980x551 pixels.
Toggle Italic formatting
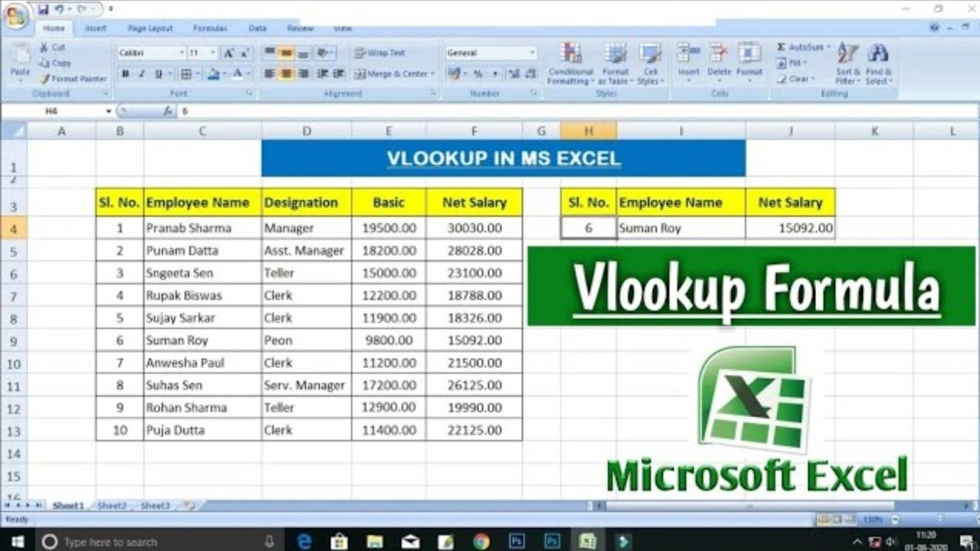pos(142,74)
